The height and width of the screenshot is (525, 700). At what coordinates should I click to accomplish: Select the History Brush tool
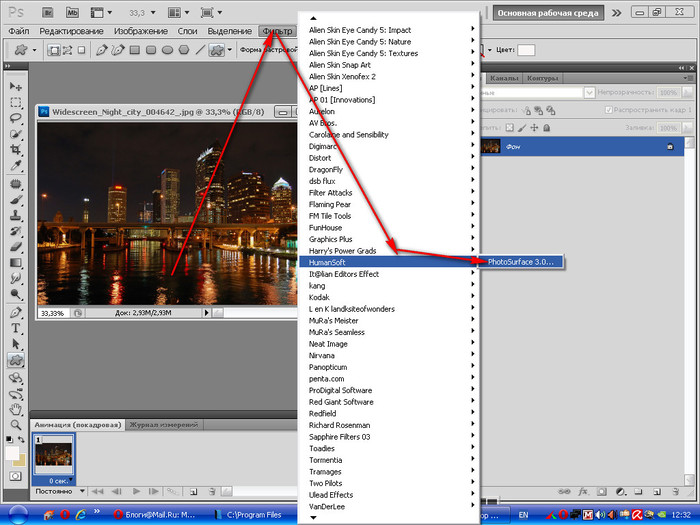tap(16, 231)
